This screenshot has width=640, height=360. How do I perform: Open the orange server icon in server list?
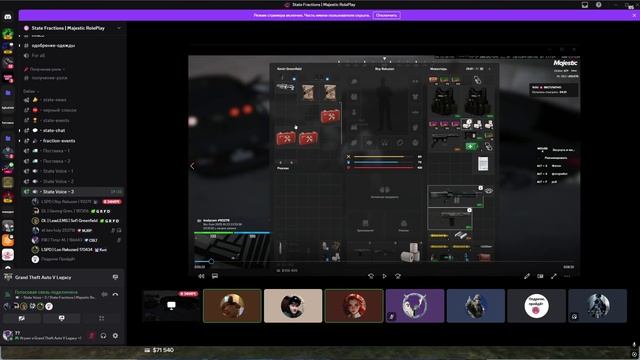(8, 240)
